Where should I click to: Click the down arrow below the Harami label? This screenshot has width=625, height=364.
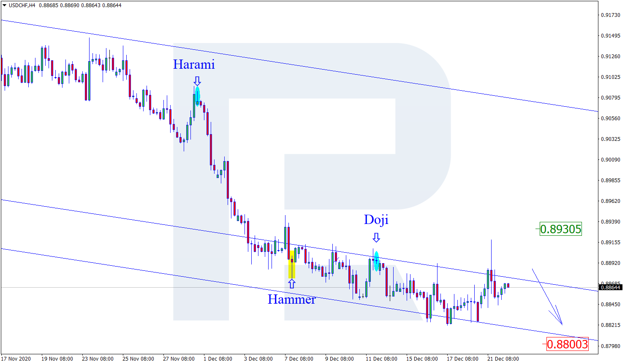click(x=197, y=81)
